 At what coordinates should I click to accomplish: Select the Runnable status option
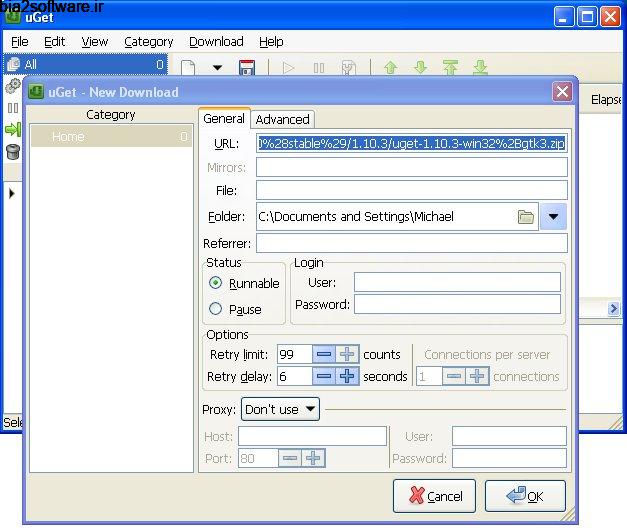[x=216, y=284]
